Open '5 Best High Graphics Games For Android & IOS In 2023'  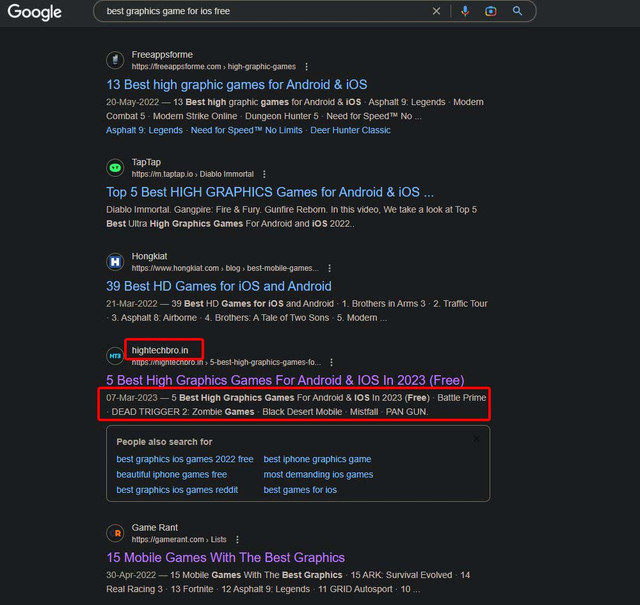[x=285, y=380]
